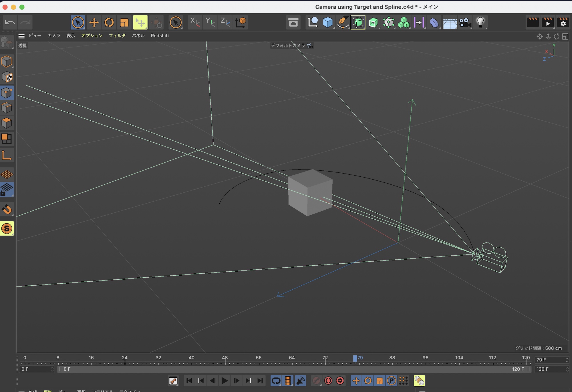The width and height of the screenshot is (572, 392).
Task: Toggle timeline loop playback mode
Action: tap(276, 381)
